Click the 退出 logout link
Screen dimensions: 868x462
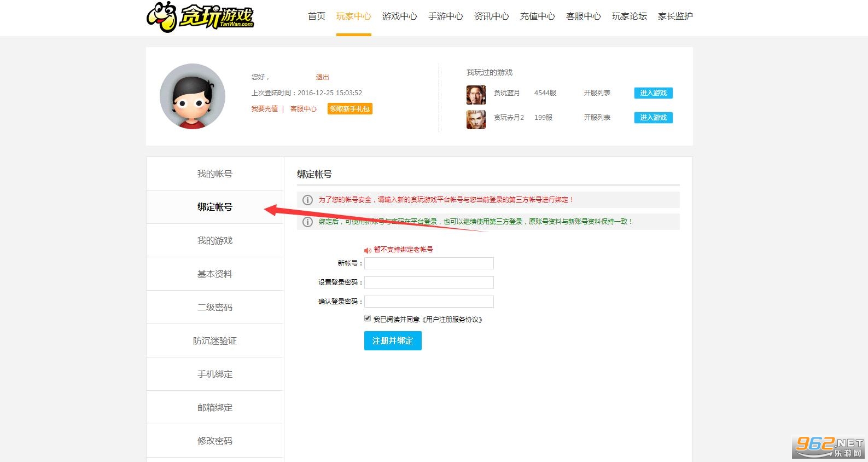(x=322, y=77)
